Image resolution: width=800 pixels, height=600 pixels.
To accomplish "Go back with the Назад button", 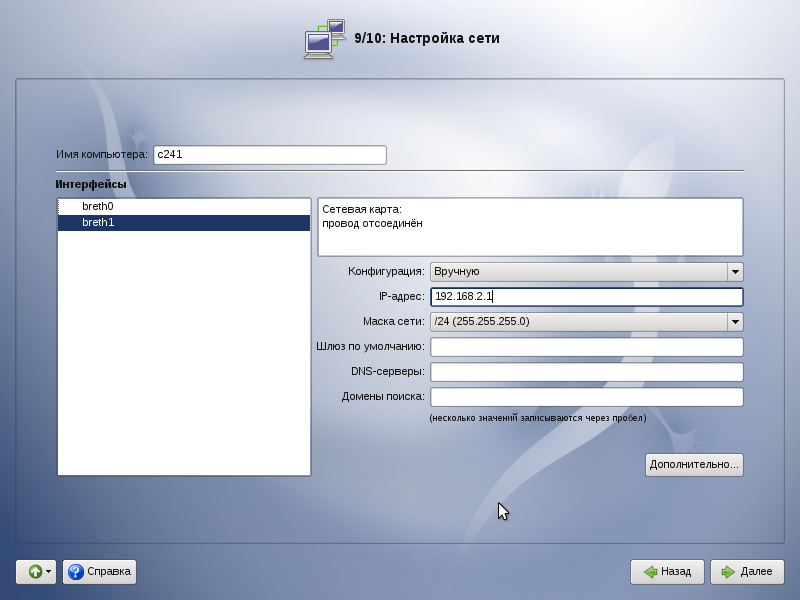I will coord(667,571).
